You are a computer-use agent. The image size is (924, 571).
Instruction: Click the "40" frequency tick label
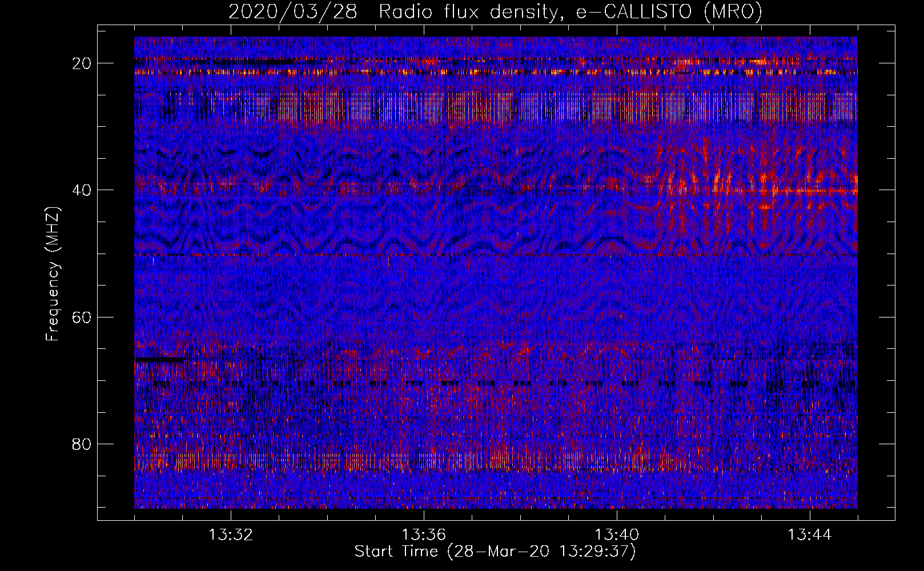point(82,190)
